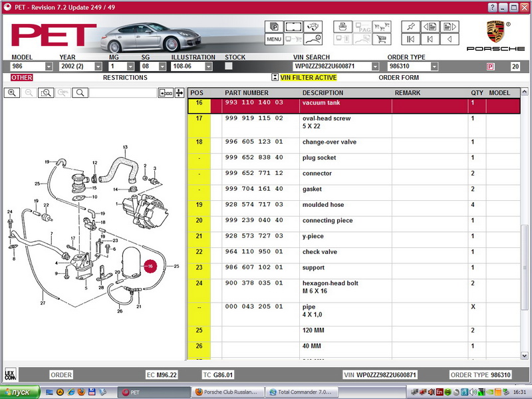This screenshot has width=532, height=399.
Task: Click the language indicator En in tray
Action: [x=440, y=392]
